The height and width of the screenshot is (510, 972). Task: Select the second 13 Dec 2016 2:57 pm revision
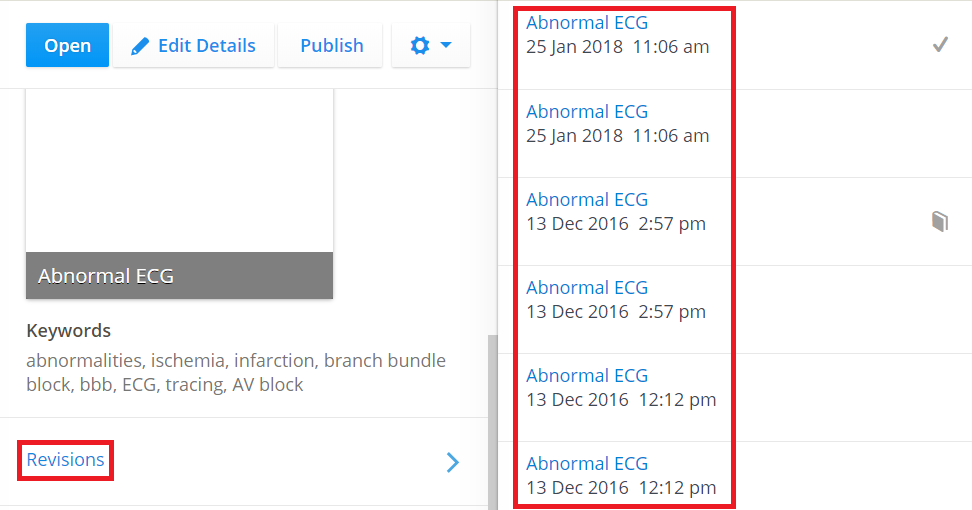587,287
